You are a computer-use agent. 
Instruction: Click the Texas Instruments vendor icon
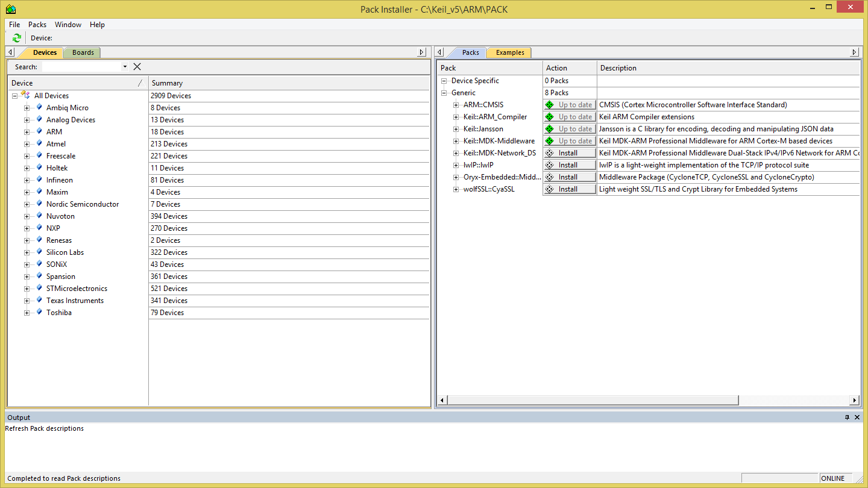click(40, 300)
